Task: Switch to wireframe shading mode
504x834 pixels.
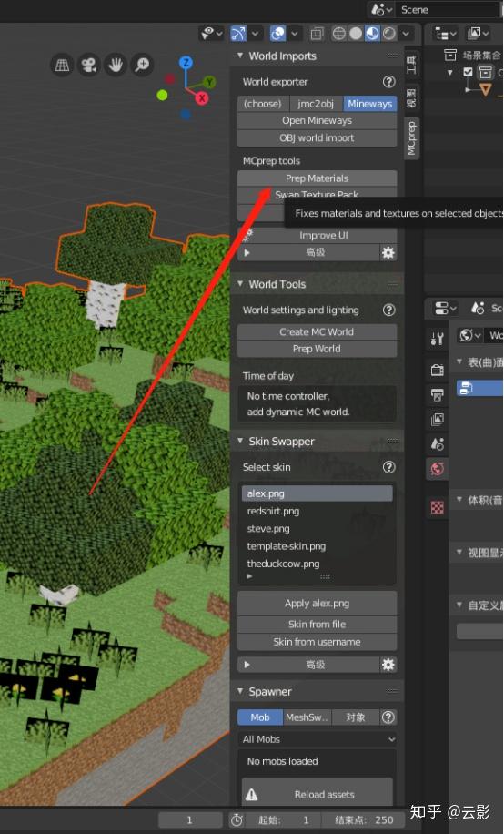Action: (338, 34)
